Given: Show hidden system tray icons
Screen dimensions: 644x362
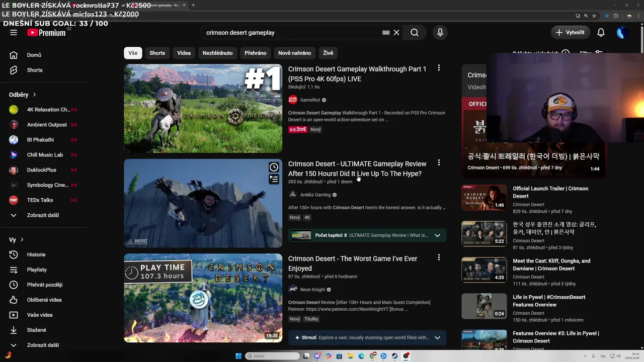Looking at the screenshot, I should point(586,356).
